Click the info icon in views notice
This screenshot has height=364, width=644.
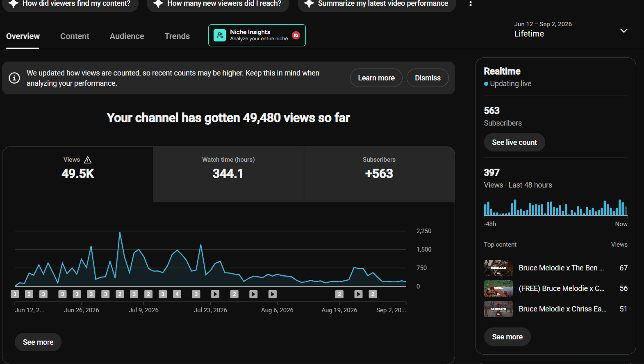14,78
